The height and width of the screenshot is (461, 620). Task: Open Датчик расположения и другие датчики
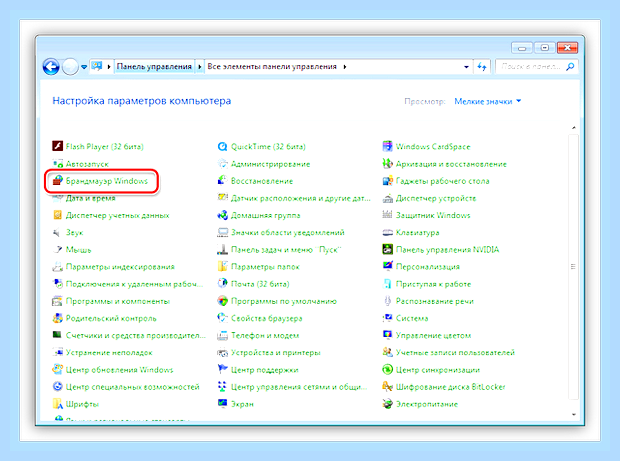(x=301, y=198)
